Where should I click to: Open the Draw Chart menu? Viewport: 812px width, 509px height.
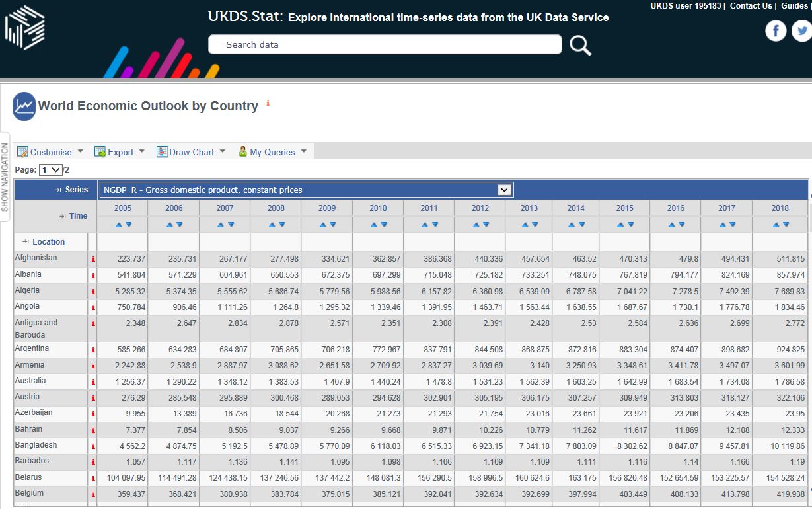pyautogui.click(x=191, y=152)
